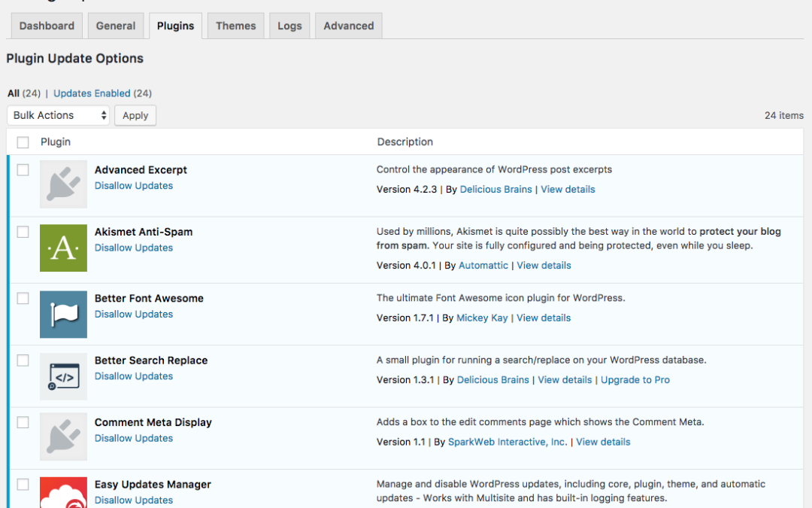Disallow updates for Better Font Awesome
The height and width of the screenshot is (508, 812).
pyautogui.click(x=134, y=314)
